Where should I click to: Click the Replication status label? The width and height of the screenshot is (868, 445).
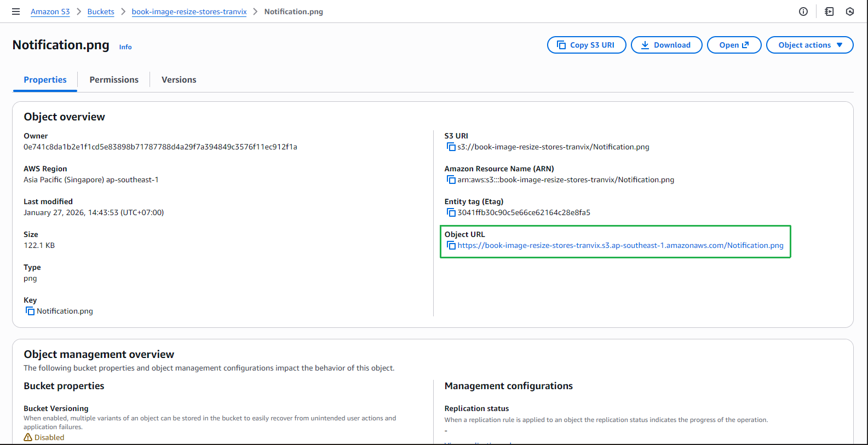coord(476,408)
